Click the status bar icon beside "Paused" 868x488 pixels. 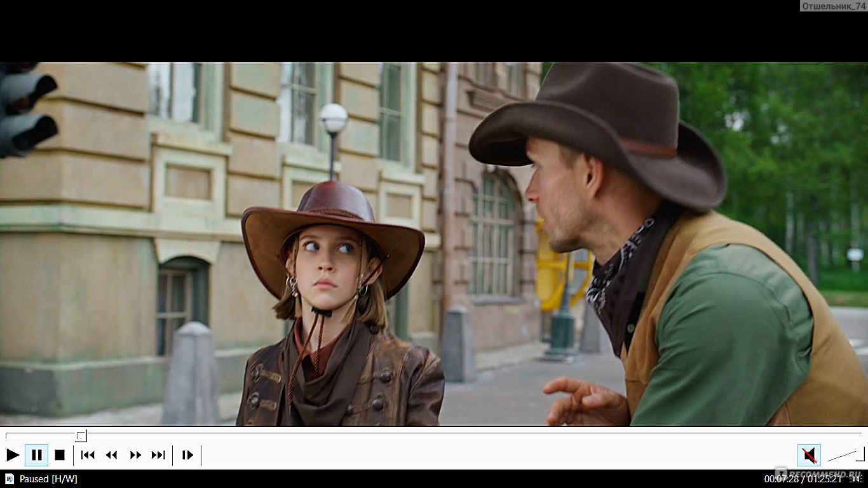click(9, 479)
